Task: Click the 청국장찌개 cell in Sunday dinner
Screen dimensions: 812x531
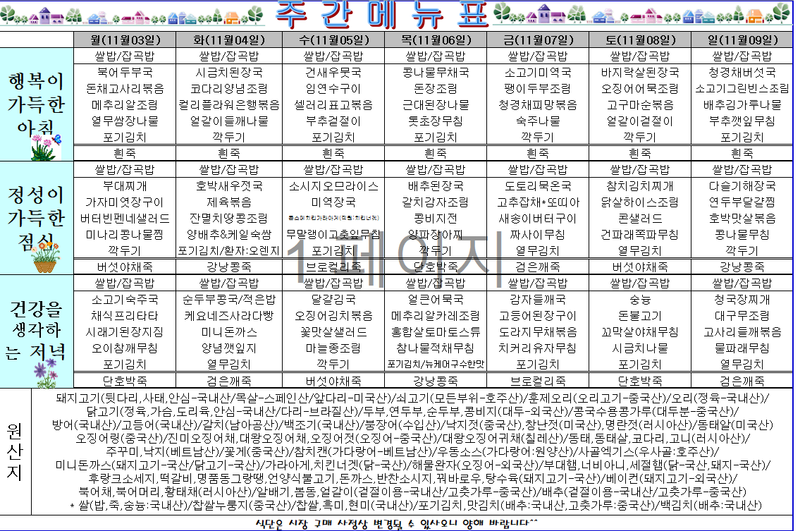Action: 742,300
